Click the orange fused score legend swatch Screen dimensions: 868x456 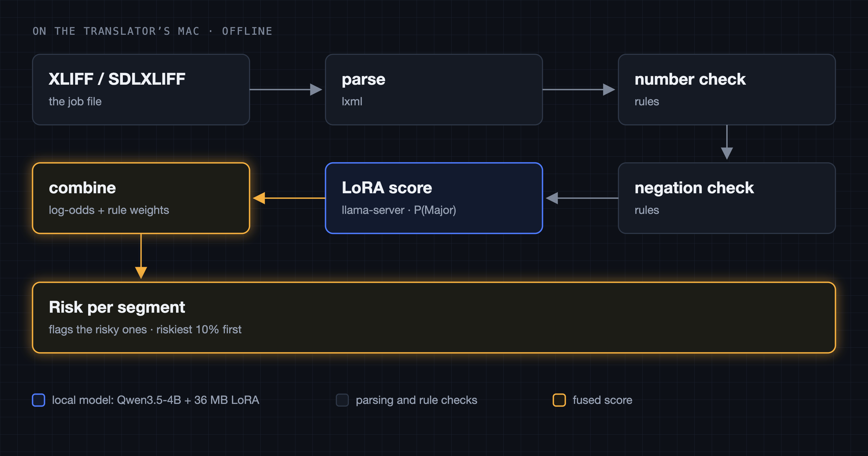[x=559, y=400]
